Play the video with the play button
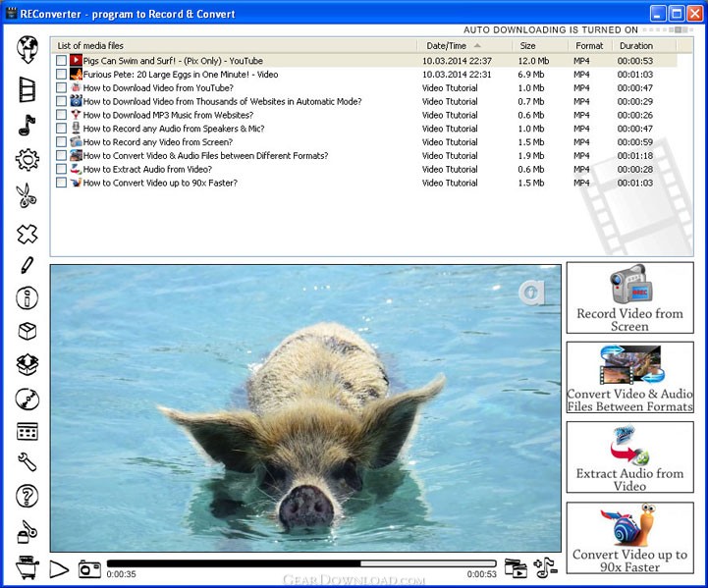708x588 pixels. point(59,569)
